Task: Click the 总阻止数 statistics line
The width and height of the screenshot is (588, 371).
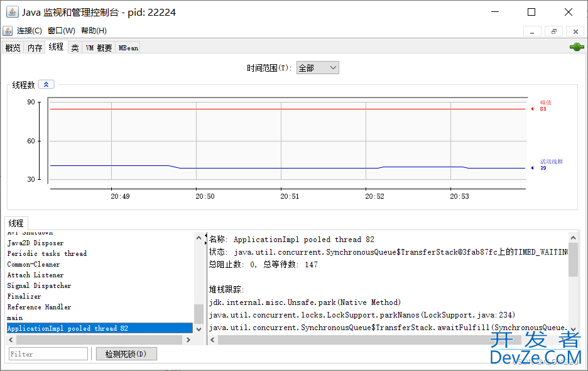Action: (263, 264)
